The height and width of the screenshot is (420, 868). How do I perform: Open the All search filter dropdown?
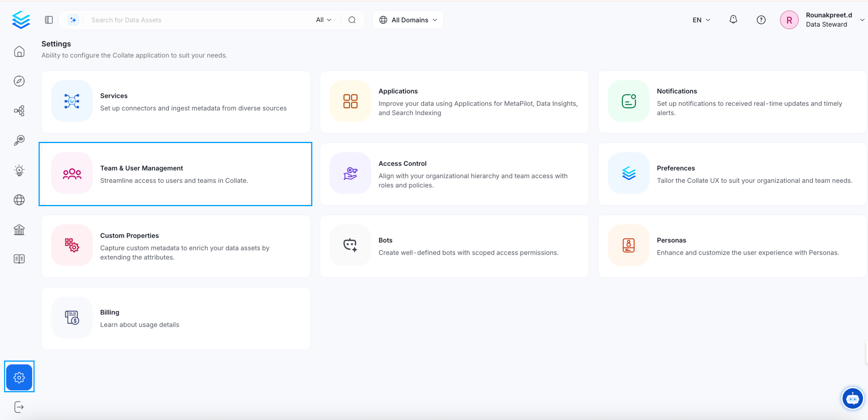click(323, 19)
